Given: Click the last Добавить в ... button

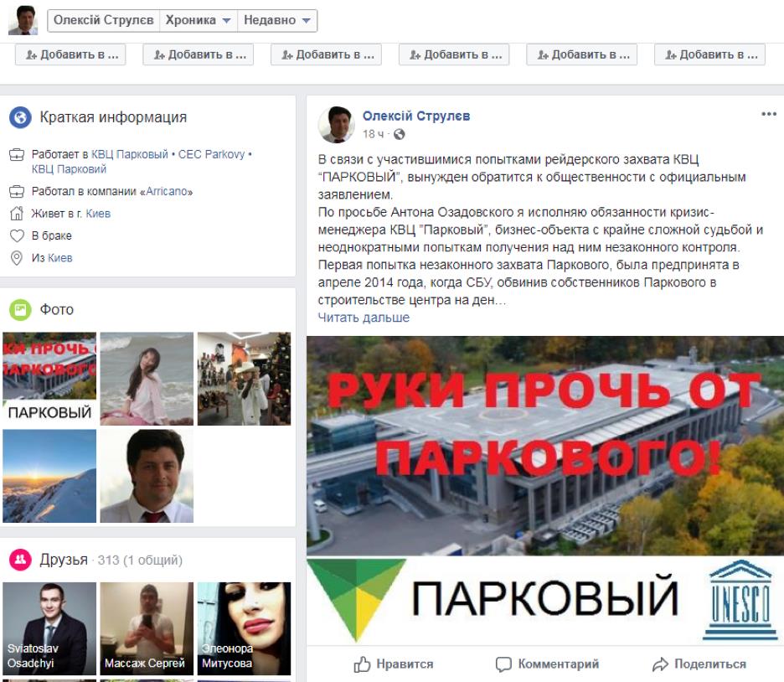Looking at the screenshot, I should coord(709,54).
